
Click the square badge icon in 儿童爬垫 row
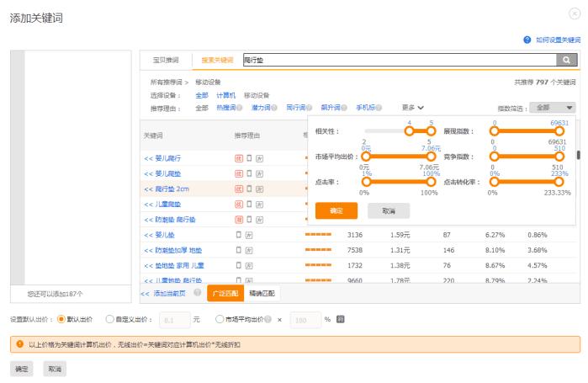coord(259,205)
